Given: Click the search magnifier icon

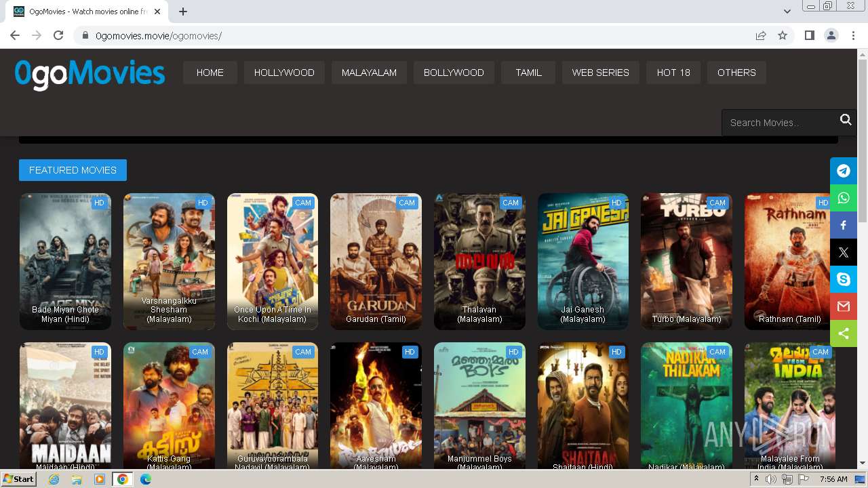Looking at the screenshot, I should [x=846, y=120].
